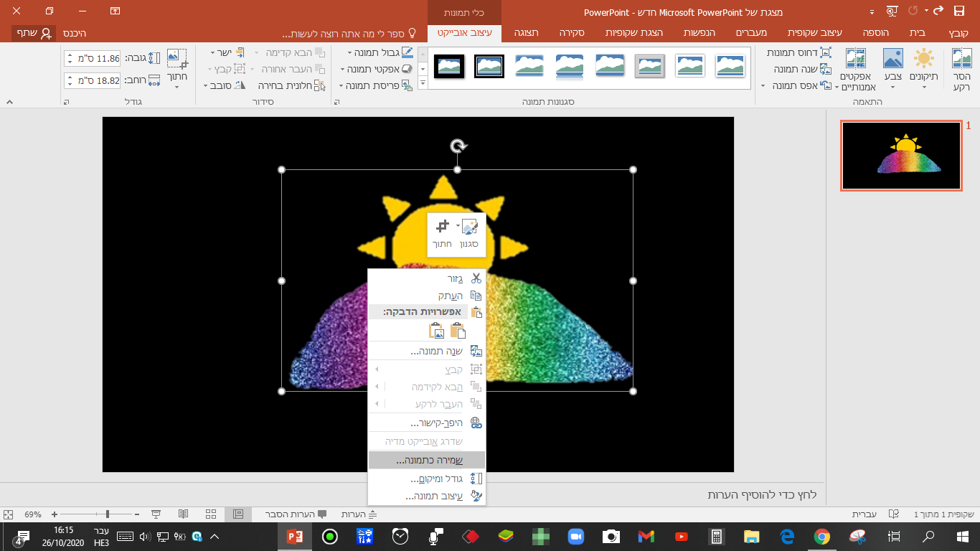
Task: Switch to Slide Sorter view icon
Action: 211,514
